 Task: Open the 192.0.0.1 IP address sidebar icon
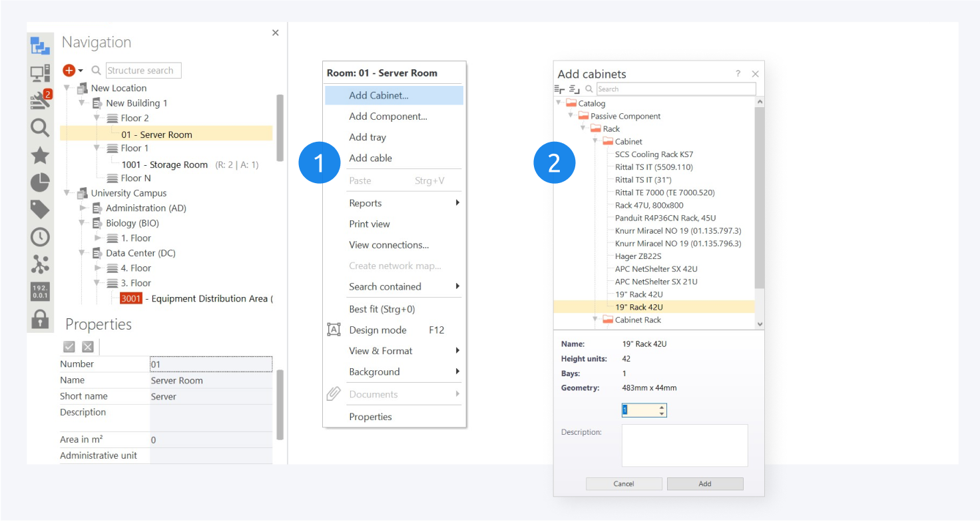point(40,292)
